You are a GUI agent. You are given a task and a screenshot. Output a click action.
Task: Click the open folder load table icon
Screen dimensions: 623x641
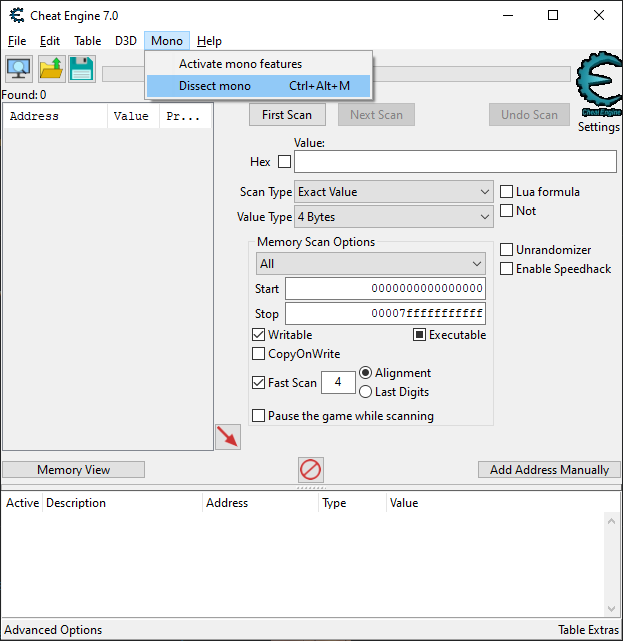click(x=52, y=69)
